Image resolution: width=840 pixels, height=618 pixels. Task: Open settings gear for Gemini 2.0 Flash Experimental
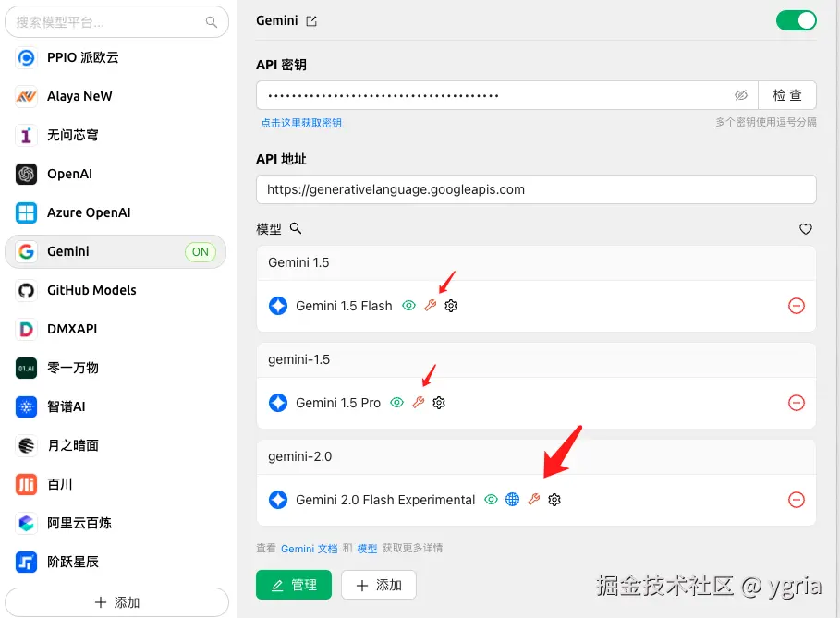tap(554, 500)
